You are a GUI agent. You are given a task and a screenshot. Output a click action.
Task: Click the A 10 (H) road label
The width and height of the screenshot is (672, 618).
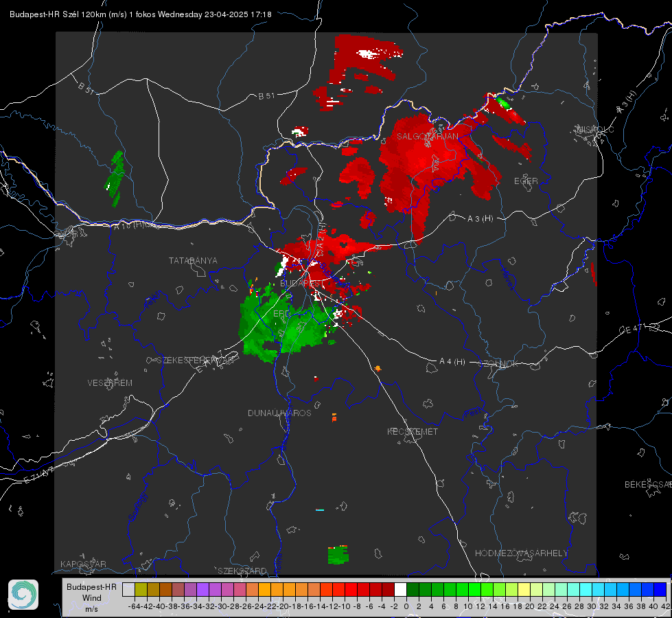coord(129,226)
